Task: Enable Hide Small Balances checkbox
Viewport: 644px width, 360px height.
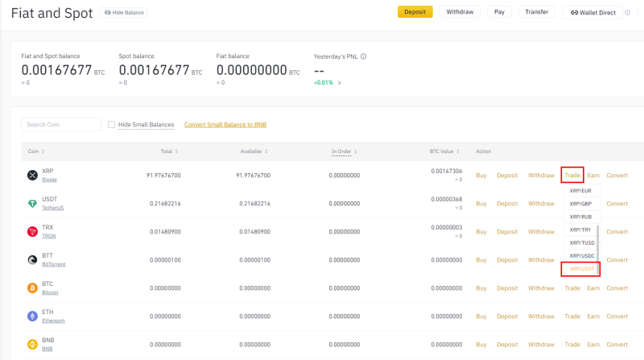Action: pyautogui.click(x=111, y=125)
